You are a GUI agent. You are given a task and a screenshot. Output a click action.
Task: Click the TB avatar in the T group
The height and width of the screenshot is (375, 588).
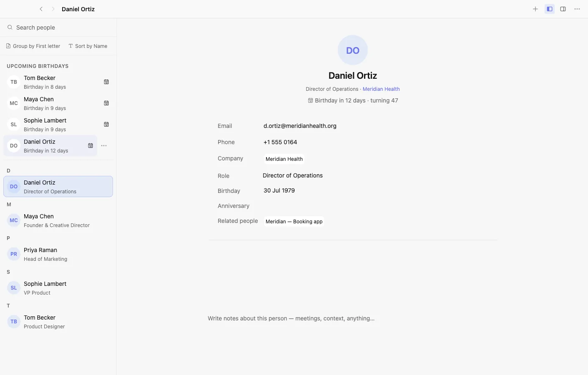coord(14,322)
